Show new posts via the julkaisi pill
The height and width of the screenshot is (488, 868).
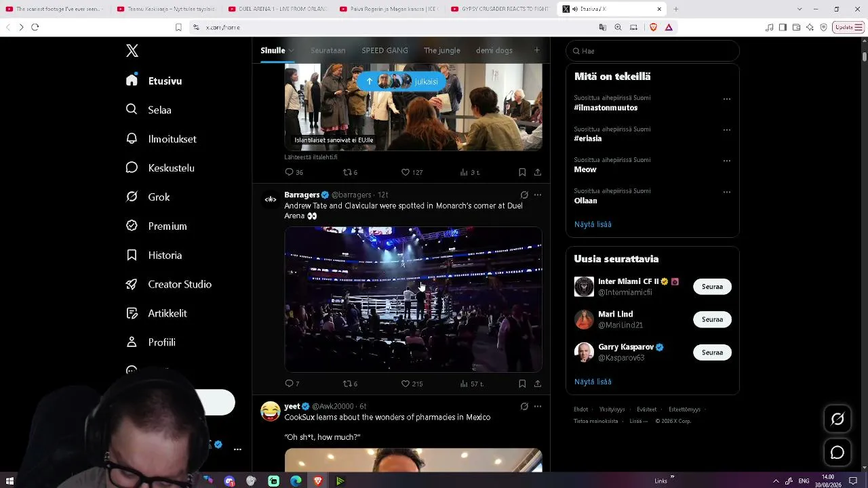(x=402, y=81)
